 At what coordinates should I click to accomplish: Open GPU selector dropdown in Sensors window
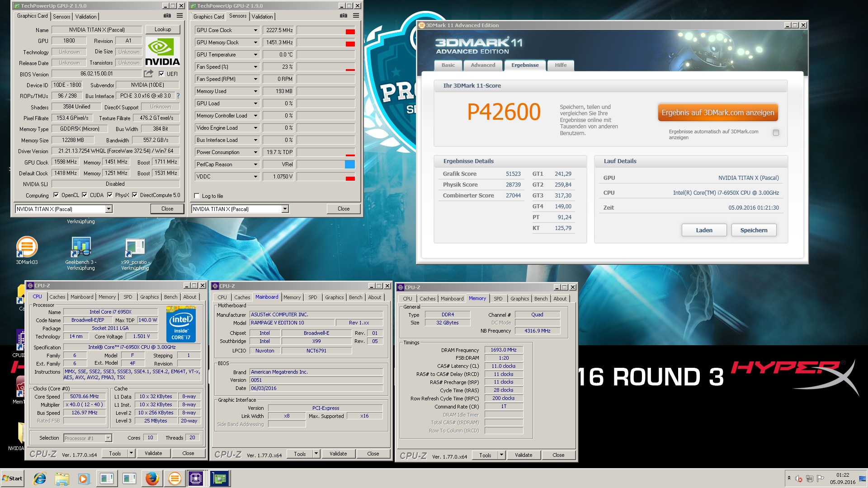click(x=285, y=209)
